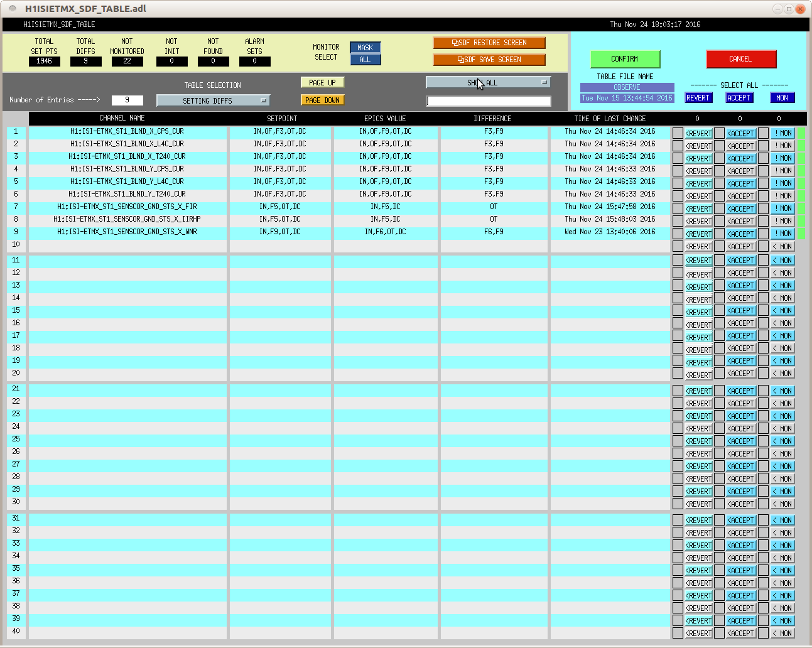812x648 pixels.
Task: Click the EPICS VALUE column header
Action: coord(385,118)
